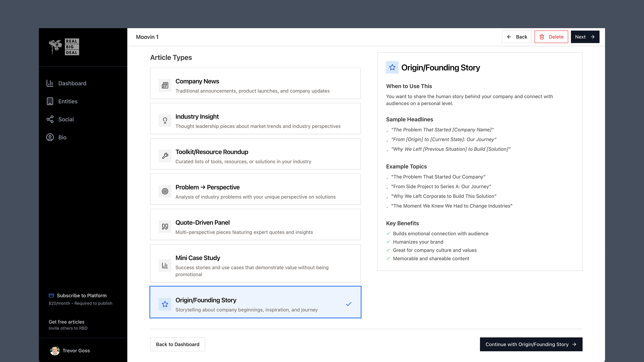Click the Social sharing icon in sidebar

(x=50, y=119)
